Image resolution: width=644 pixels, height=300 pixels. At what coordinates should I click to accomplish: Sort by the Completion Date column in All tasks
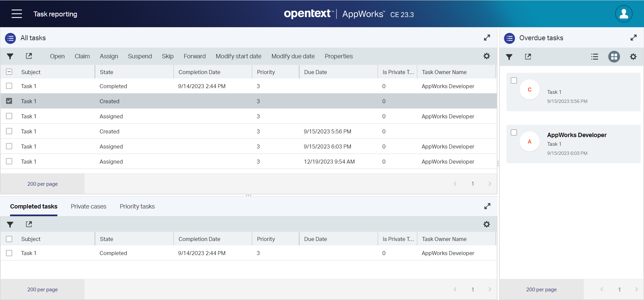pos(199,72)
